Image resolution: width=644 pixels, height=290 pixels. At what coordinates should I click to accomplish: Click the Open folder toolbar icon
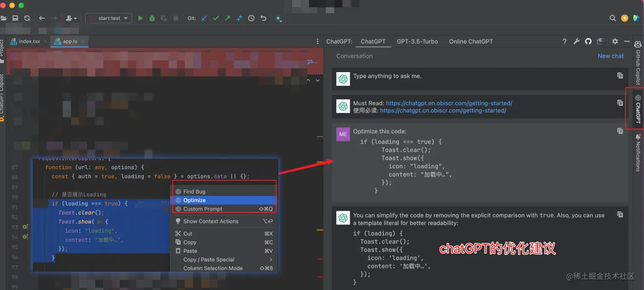pyautogui.click(x=3, y=18)
